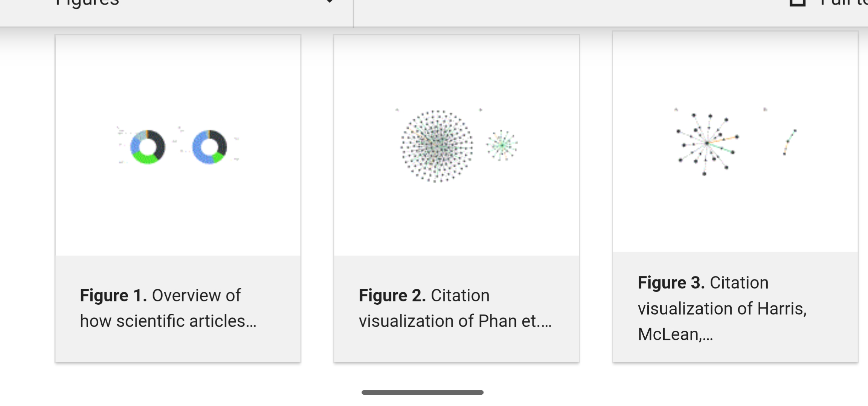Click the small green citation cluster in Figure 2

pos(502,145)
